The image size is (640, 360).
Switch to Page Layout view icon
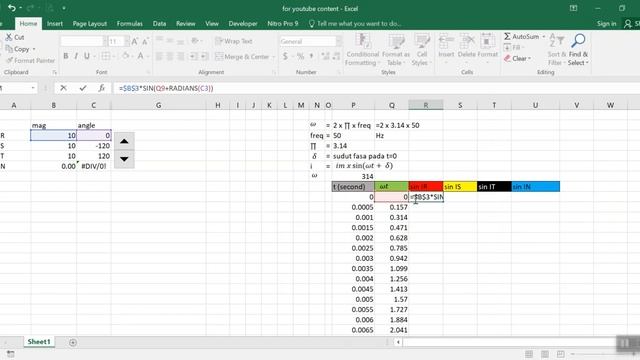click(544, 354)
